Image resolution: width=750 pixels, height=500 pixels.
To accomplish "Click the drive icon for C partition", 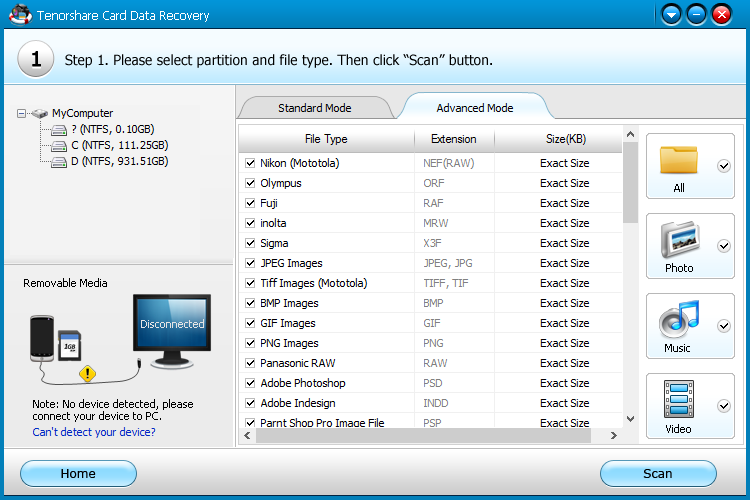I will (x=59, y=145).
